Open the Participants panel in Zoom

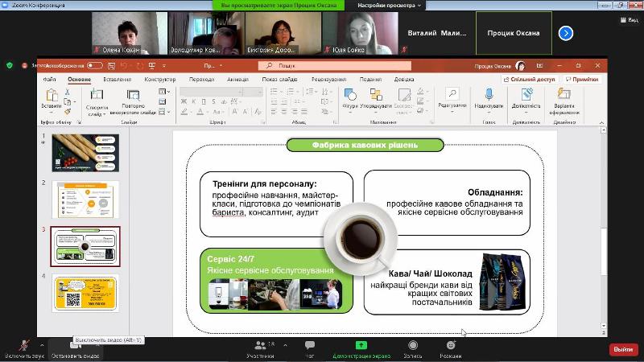point(260,345)
